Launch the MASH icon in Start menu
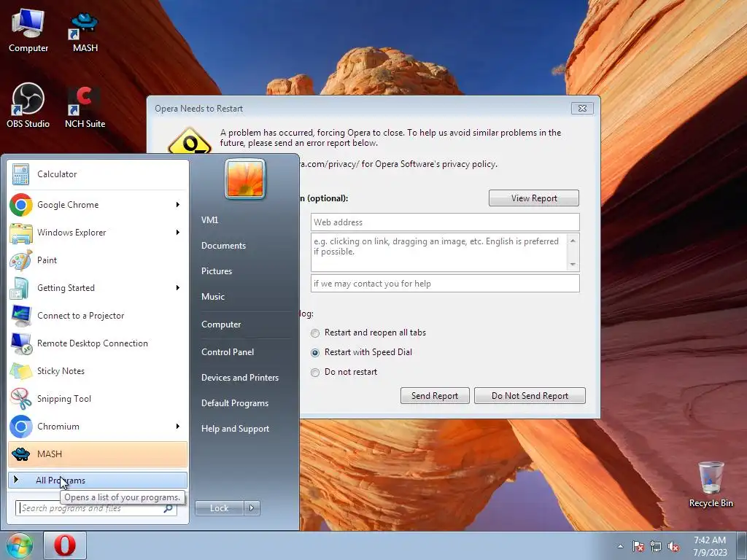Viewport: 747px width, 560px height. tap(20, 454)
